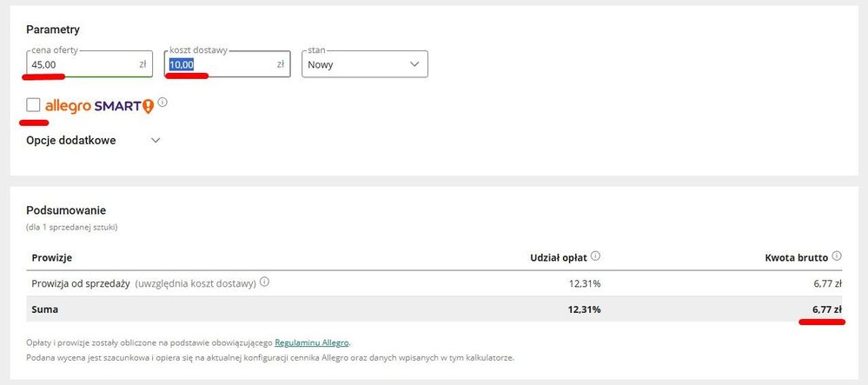Click the Allegro Smart logo

click(x=99, y=105)
